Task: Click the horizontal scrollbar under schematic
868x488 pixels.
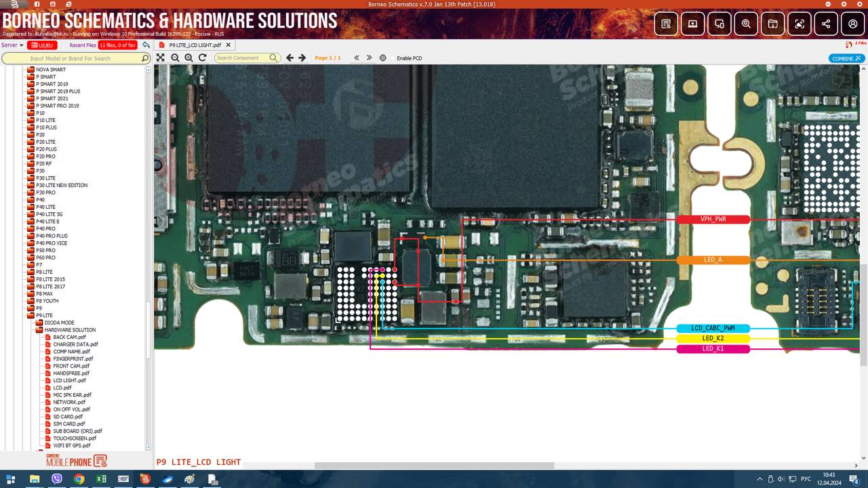Action: (434, 466)
